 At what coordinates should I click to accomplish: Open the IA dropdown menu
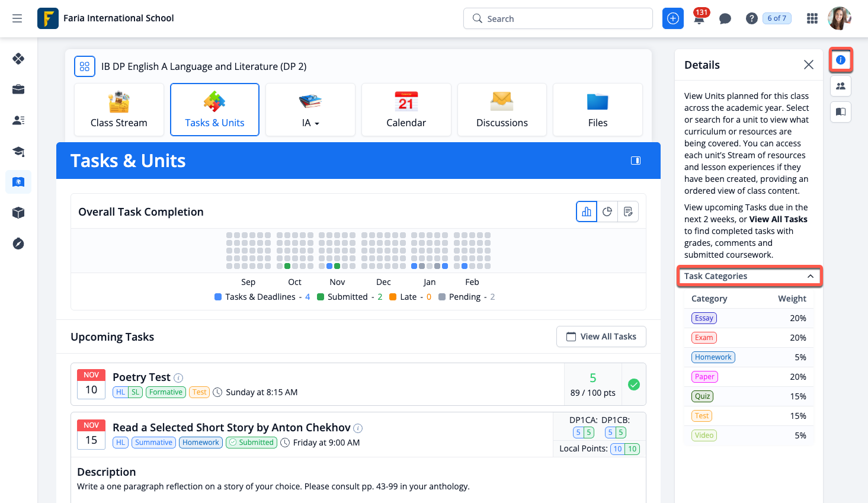[x=310, y=123]
